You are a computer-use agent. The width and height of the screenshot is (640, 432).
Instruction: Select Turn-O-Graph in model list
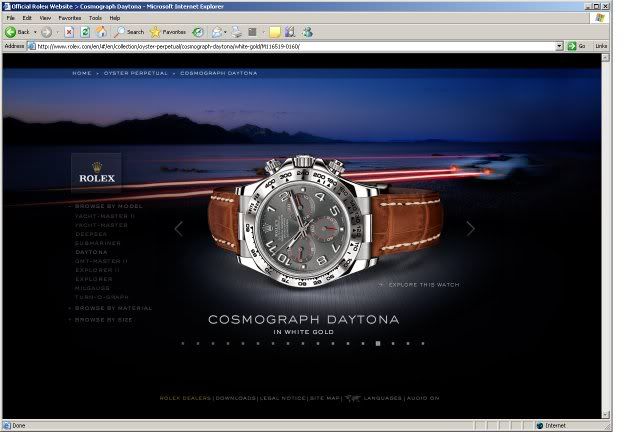coord(102,297)
